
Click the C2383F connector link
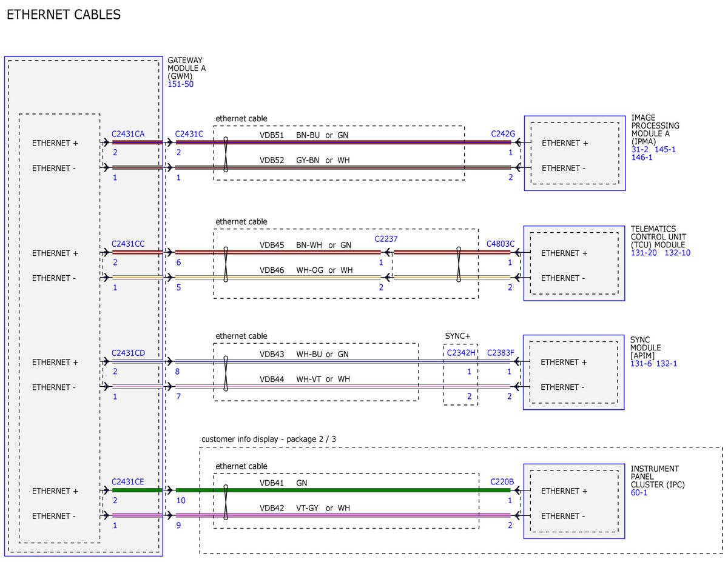pos(500,353)
